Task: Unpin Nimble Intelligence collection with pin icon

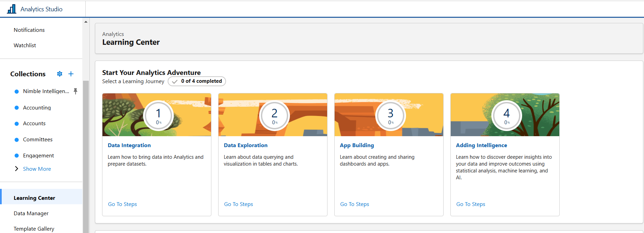Action: (x=75, y=91)
